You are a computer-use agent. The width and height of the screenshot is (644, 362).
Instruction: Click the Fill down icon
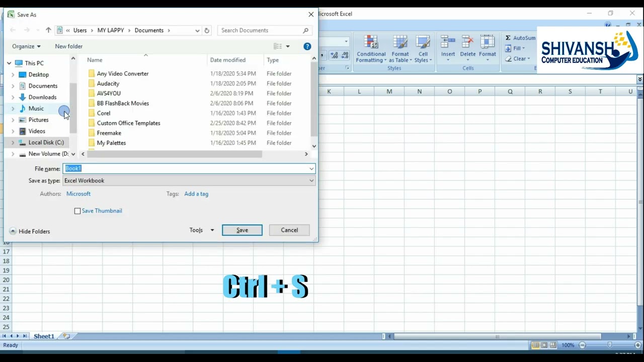tap(508, 48)
